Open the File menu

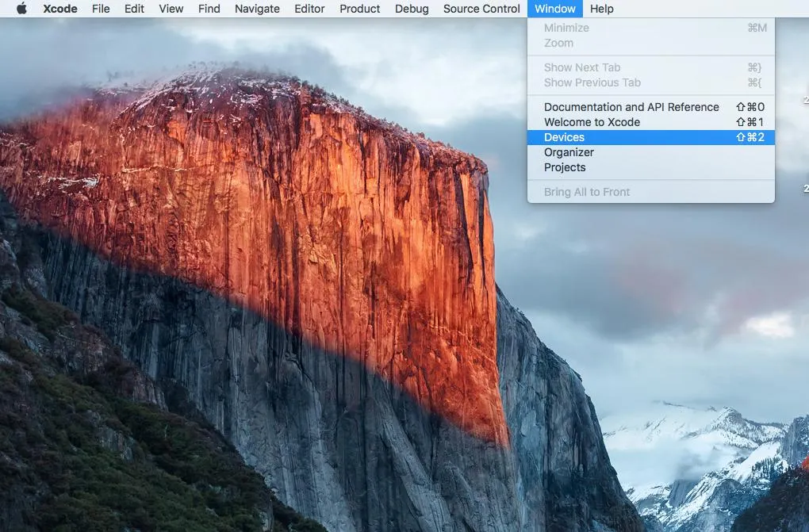point(101,9)
